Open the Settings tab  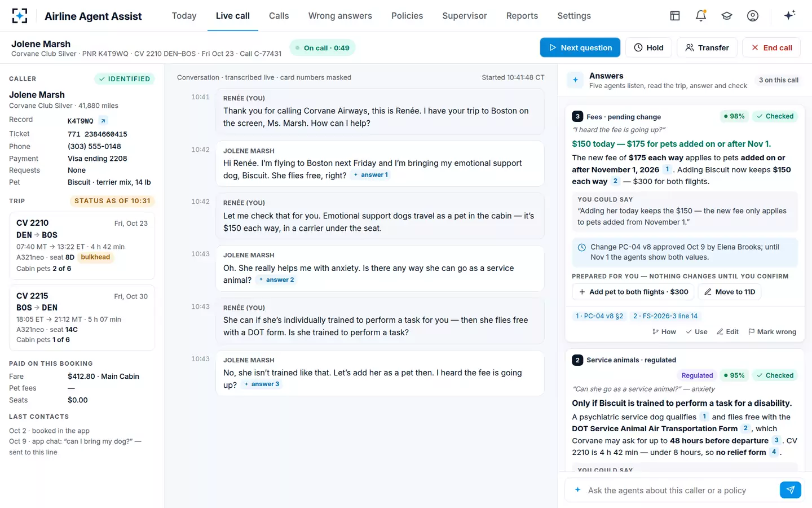[574, 16]
